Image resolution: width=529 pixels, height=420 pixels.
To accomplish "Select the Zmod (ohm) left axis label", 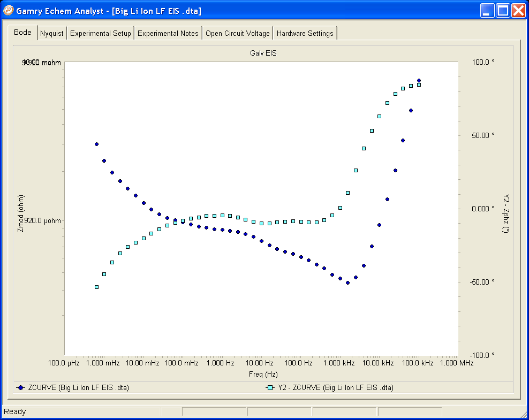I will coord(21,213).
